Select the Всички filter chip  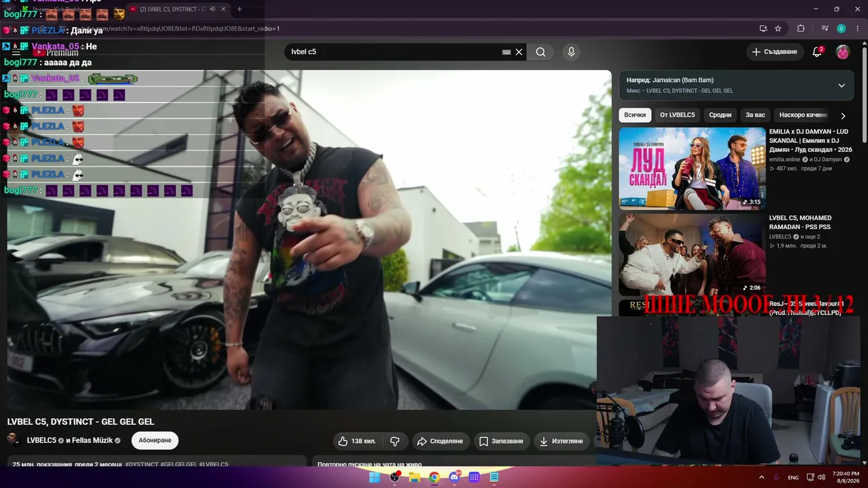[635, 115]
